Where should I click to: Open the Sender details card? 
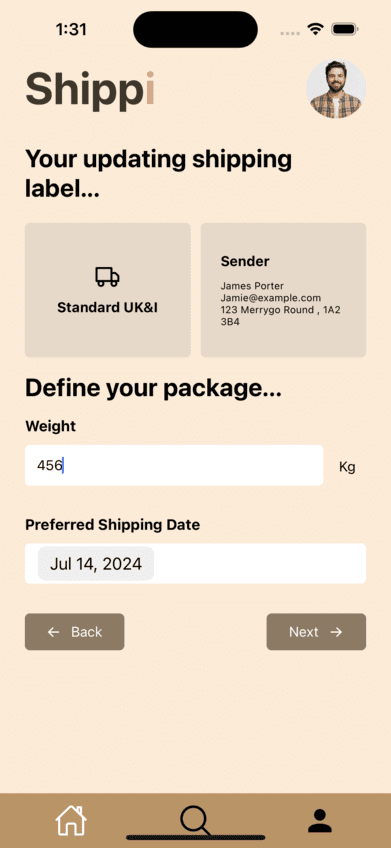pyautogui.click(x=283, y=290)
